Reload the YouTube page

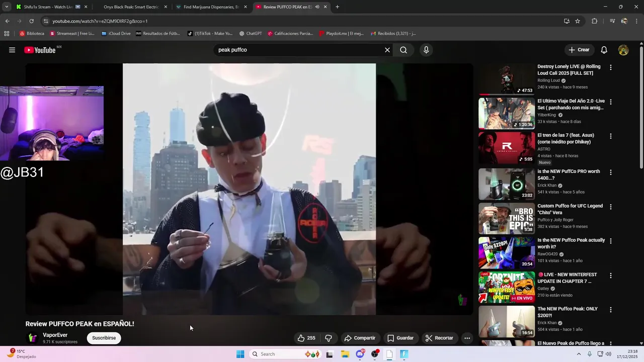click(31, 21)
